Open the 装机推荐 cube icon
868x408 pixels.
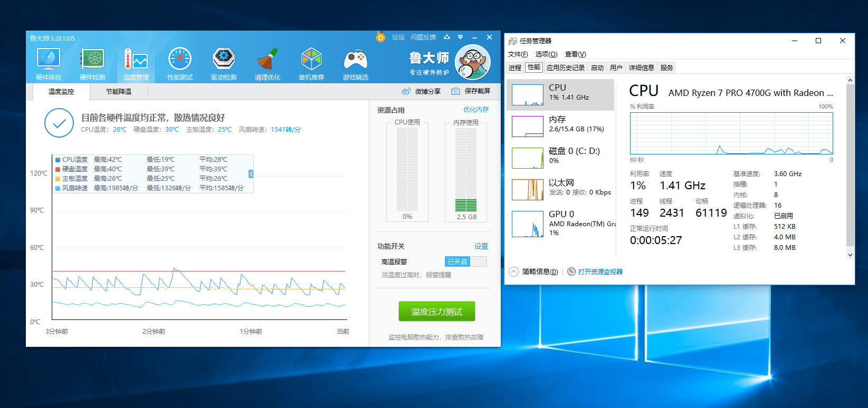pyautogui.click(x=311, y=60)
